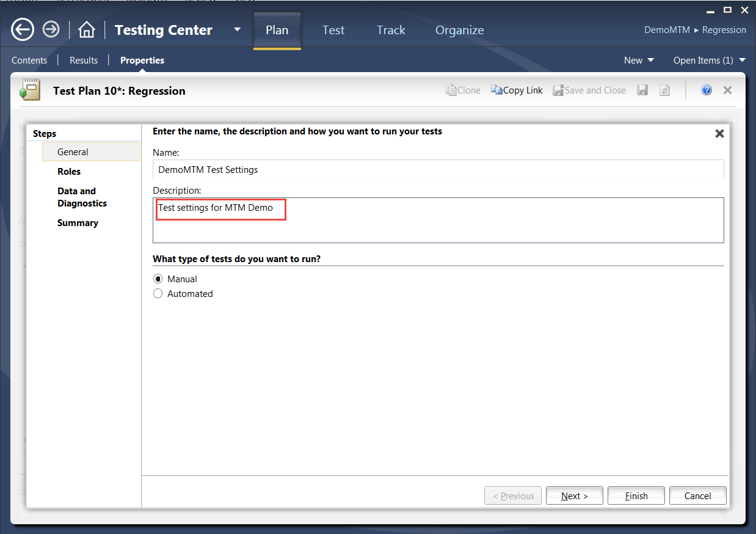Switch to the Results tab
This screenshot has width=756, height=534.
83,60
